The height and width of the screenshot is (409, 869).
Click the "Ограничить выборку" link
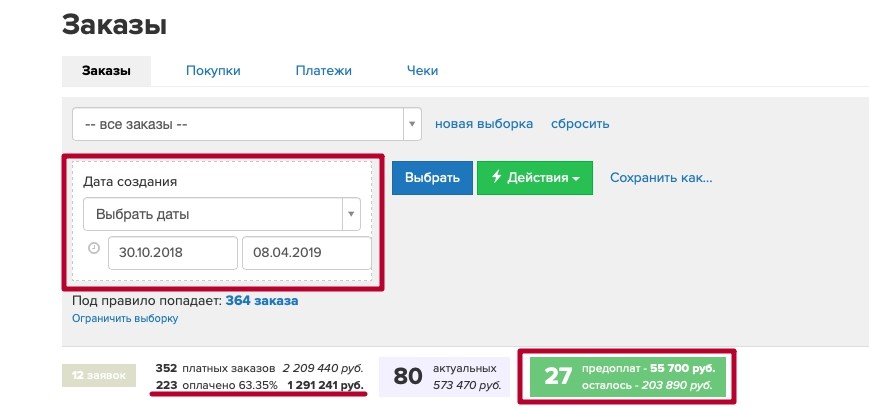point(125,318)
